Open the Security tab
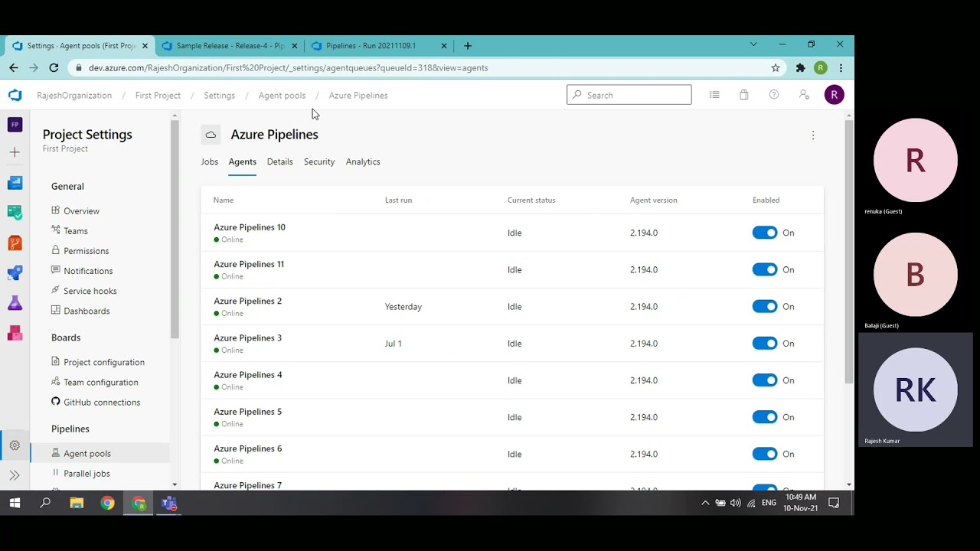 point(319,161)
